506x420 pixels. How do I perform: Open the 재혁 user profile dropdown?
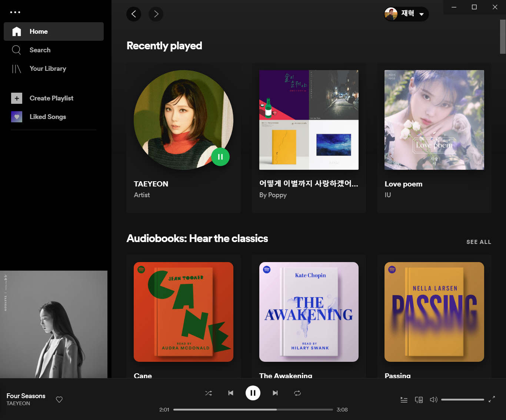(x=406, y=14)
